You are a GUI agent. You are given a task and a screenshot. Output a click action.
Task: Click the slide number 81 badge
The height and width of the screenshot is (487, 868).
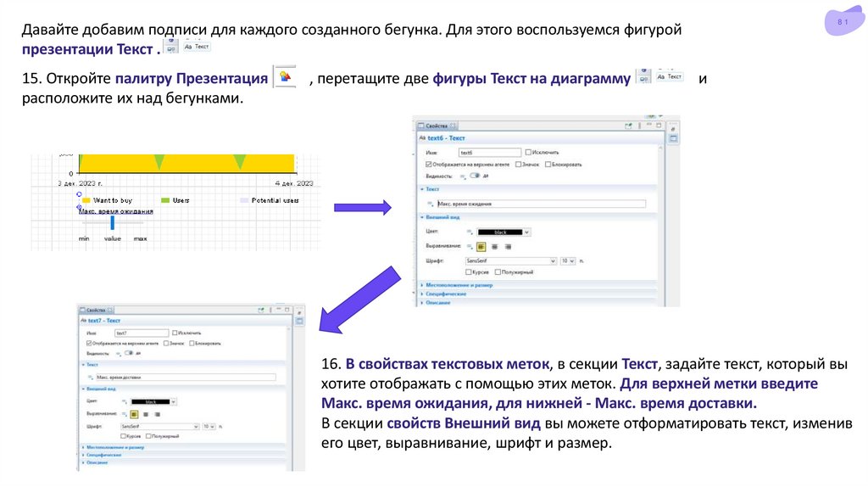(x=843, y=21)
